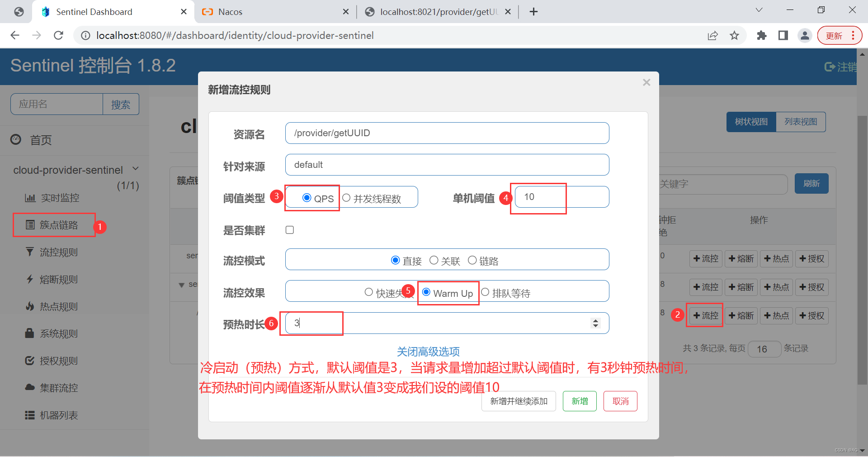The height and width of the screenshot is (457, 868).
Task: Open 簇点链路 sidebar item
Action: tap(52, 225)
